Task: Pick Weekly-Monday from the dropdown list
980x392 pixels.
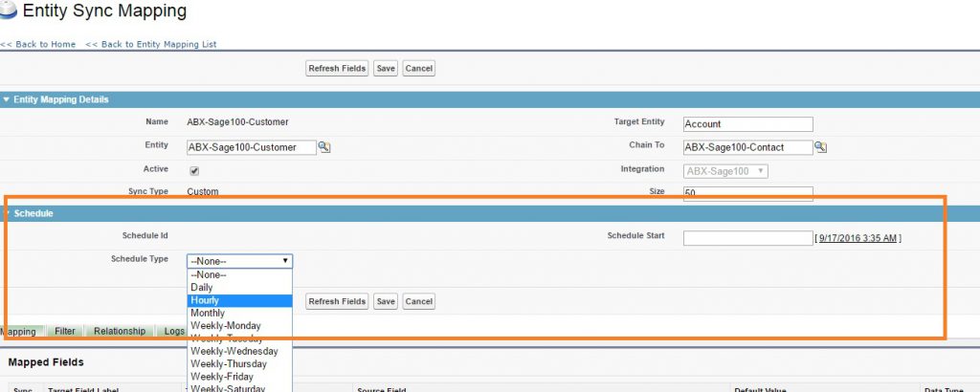Action: click(239, 326)
